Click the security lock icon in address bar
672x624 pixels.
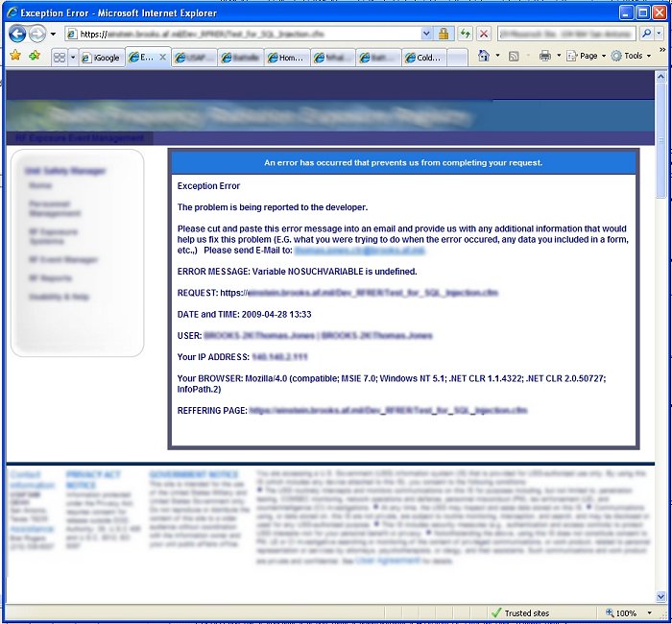[x=444, y=34]
